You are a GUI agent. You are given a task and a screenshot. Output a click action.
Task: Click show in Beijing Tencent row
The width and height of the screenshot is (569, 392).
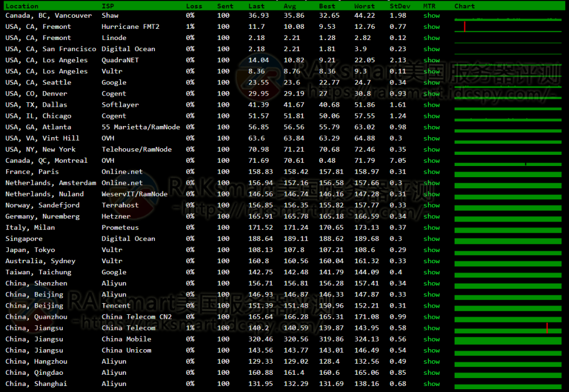[x=431, y=306]
